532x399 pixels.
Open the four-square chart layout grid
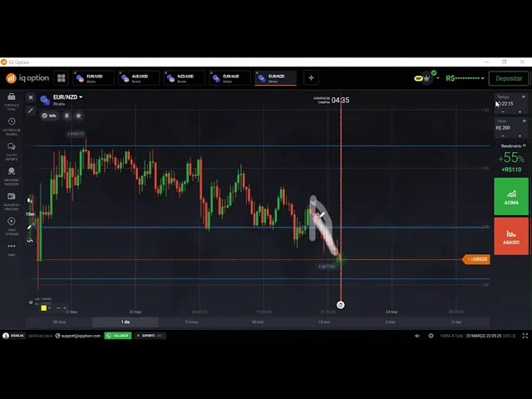pyautogui.click(x=62, y=78)
